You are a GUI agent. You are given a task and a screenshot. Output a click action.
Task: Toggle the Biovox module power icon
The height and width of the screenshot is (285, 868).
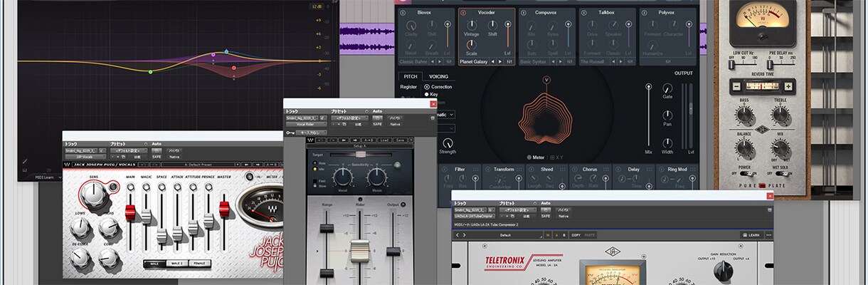(x=403, y=13)
